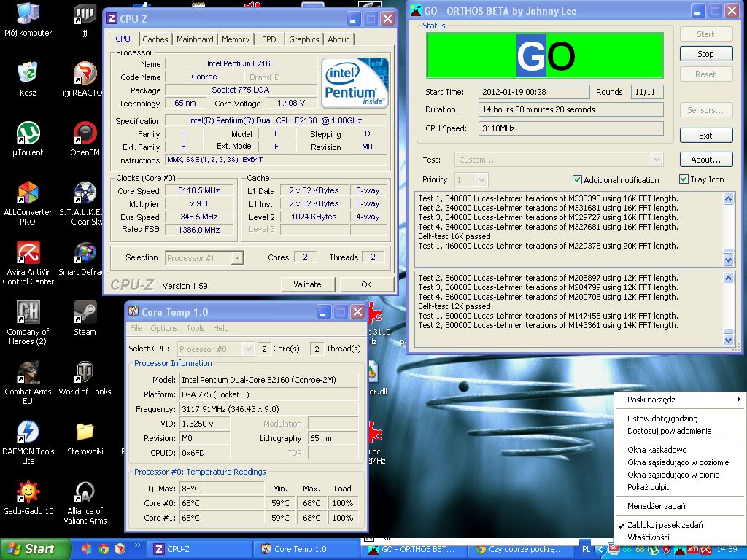Switch to Core Temp 1.0 taskbar button
Screen dimensions: 747x560
point(306,549)
